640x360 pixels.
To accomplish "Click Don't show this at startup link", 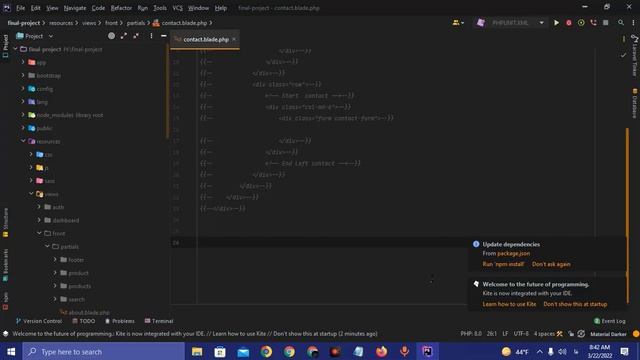I will pos(575,304).
